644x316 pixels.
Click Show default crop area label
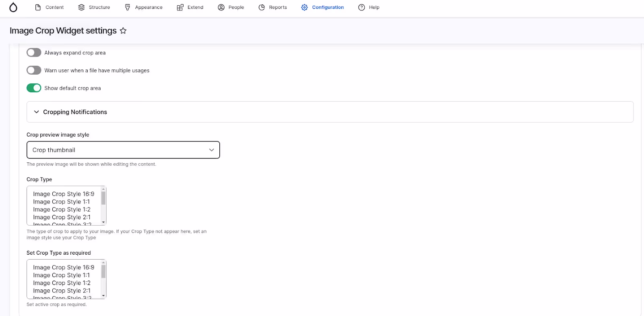point(72,88)
